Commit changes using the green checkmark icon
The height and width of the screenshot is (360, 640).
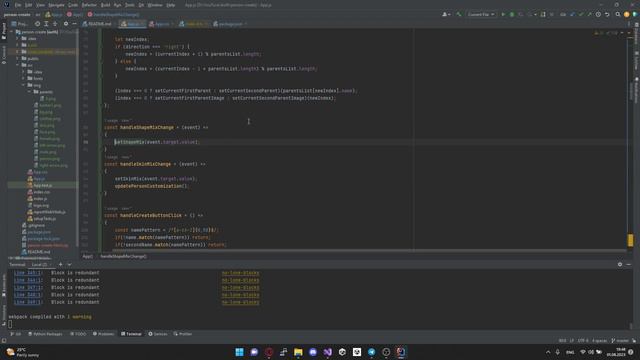click(x=581, y=14)
